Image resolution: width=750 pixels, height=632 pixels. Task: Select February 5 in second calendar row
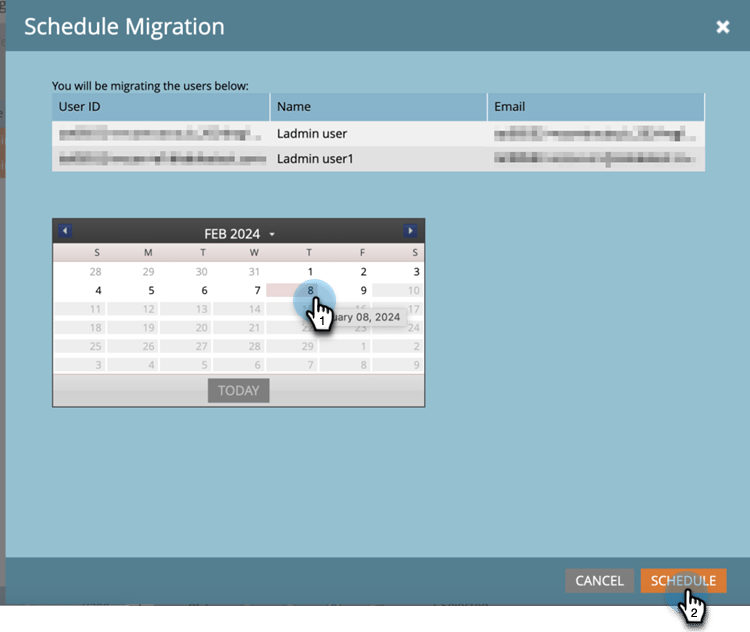pos(132,290)
